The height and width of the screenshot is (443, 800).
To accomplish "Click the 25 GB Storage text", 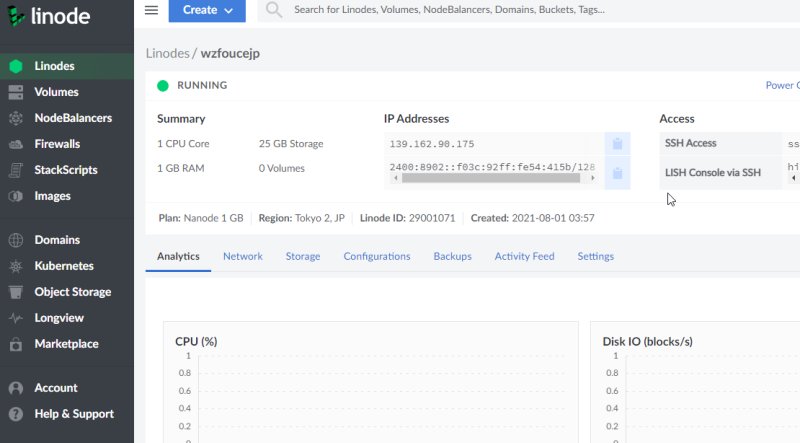I will coord(291,144).
